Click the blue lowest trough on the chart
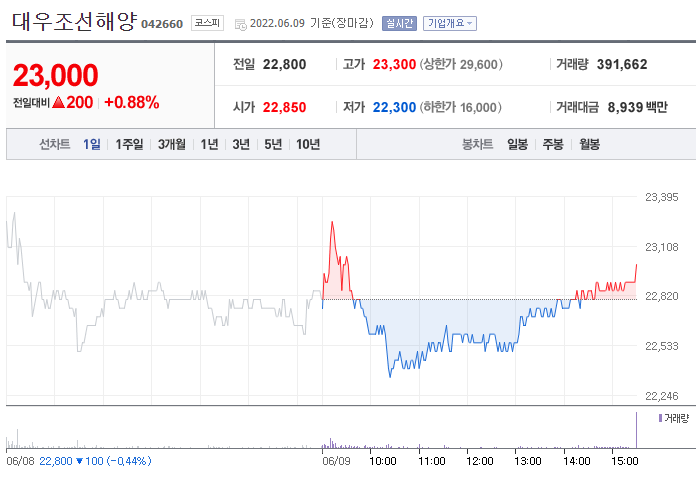This screenshot has height=485, width=696. tap(390, 376)
